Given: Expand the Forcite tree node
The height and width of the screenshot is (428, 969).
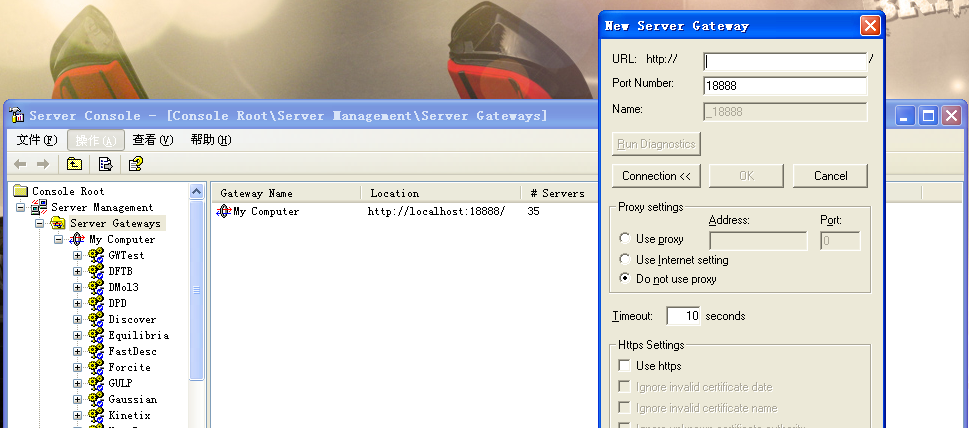Looking at the screenshot, I should pos(77,367).
